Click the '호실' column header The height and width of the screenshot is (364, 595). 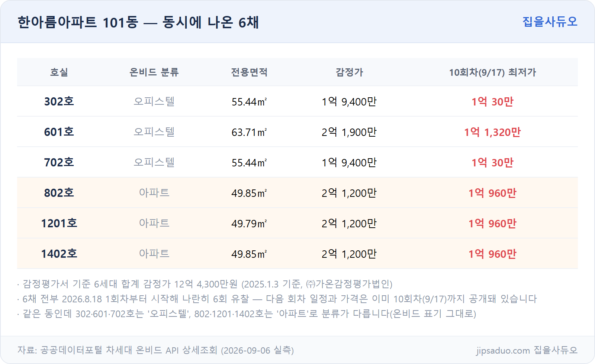tap(59, 72)
